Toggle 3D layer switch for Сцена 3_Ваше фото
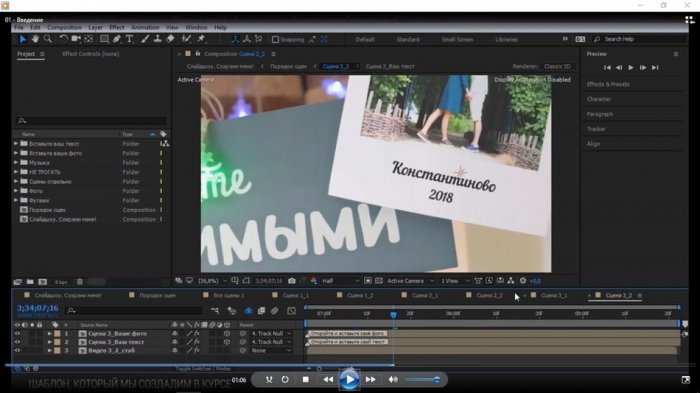700x393 pixels. pos(227,334)
